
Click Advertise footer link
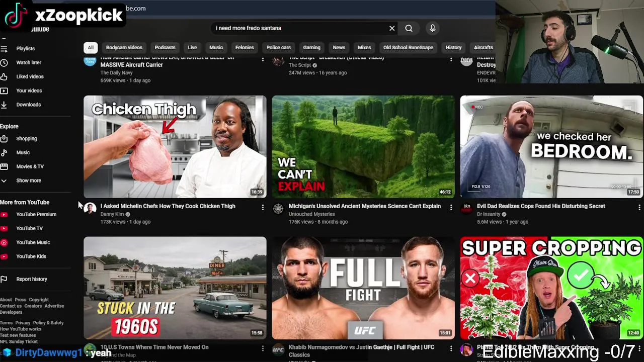pyautogui.click(x=54, y=306)
